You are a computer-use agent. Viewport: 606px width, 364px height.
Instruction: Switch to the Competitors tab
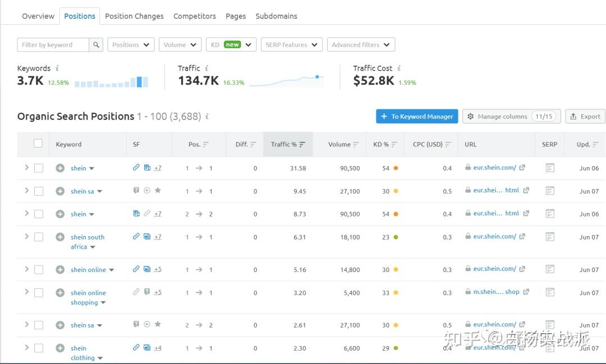(194, 16)
